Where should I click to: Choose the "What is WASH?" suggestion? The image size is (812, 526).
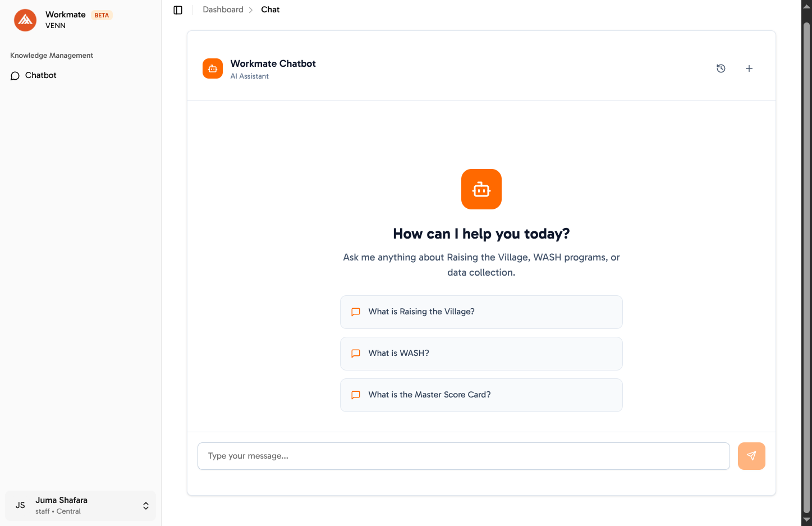[x=481, y=354]
